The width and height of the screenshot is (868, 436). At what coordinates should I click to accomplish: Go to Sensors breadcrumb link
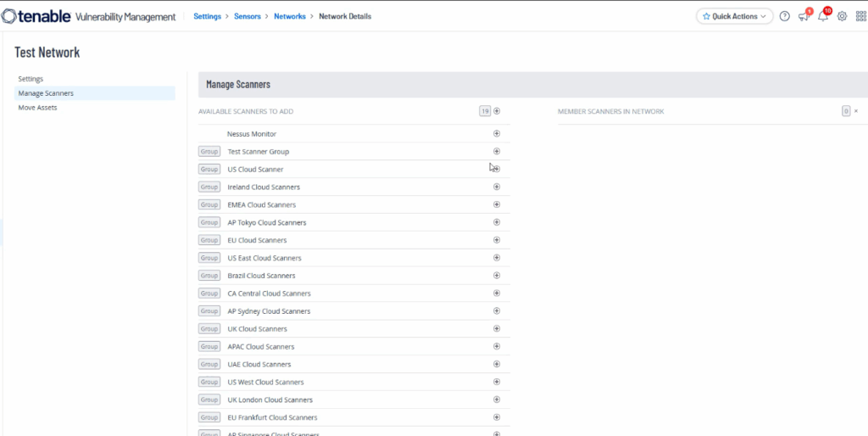coord(249,16)
